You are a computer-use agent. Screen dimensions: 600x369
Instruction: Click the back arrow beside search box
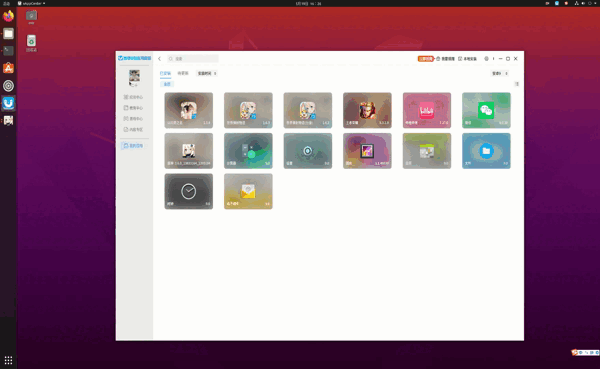tap(160, 59)
